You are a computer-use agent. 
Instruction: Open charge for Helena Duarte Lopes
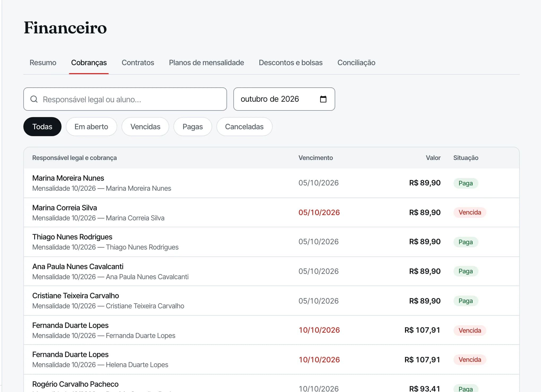tap(271, 359)
